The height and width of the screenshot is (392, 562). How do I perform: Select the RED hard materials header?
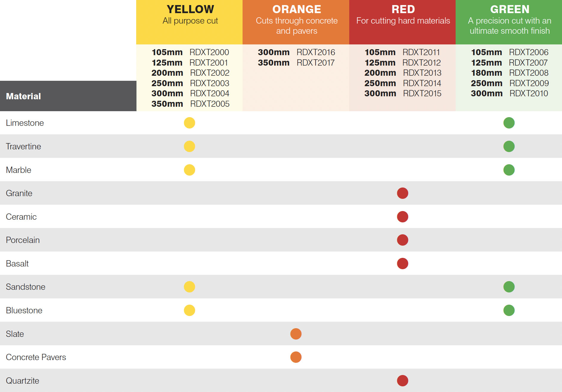point(403,22)
